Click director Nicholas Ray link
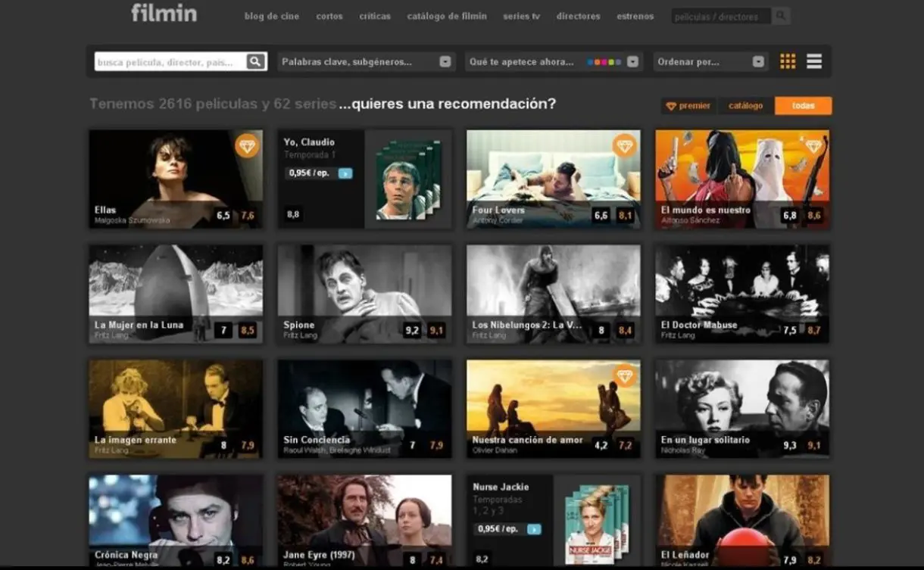Viewport: 924px width, 570px height. pos(683,450)
